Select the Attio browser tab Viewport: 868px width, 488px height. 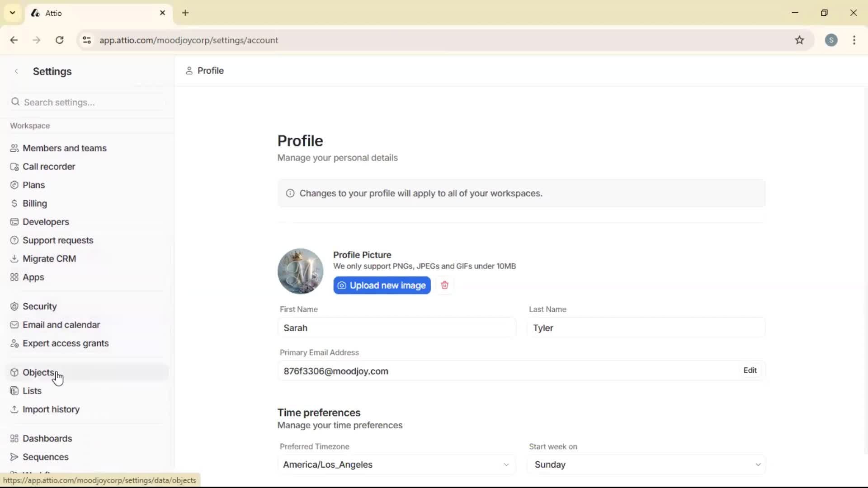click(x=99, y=13)
